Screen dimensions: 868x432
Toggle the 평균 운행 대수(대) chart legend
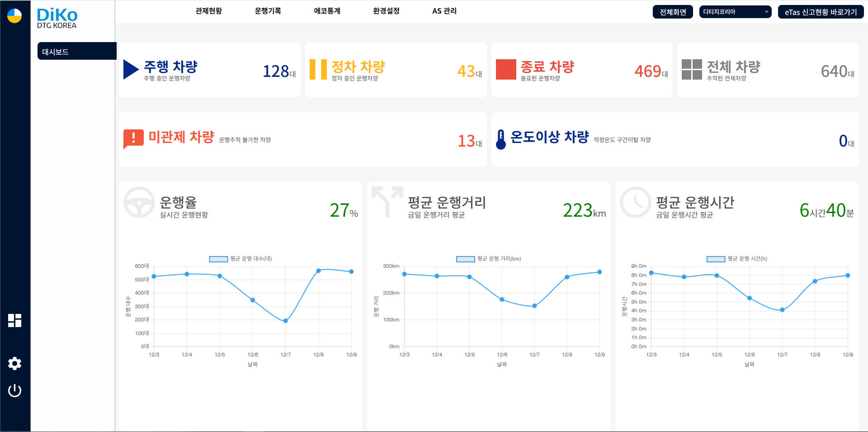point(218,259)
